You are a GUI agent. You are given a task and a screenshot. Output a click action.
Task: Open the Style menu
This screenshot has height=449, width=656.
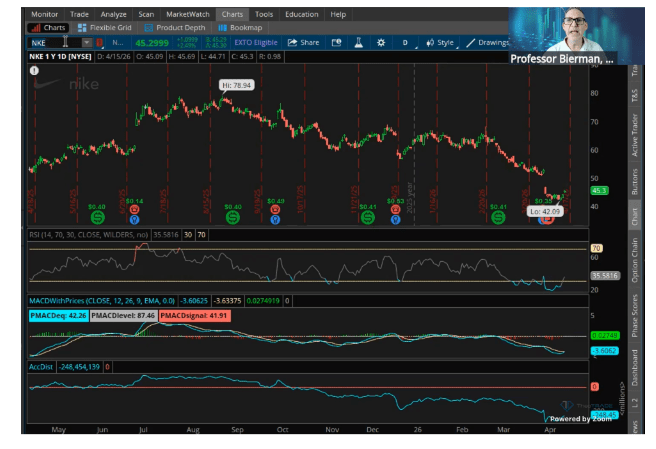tap(440, 42)
